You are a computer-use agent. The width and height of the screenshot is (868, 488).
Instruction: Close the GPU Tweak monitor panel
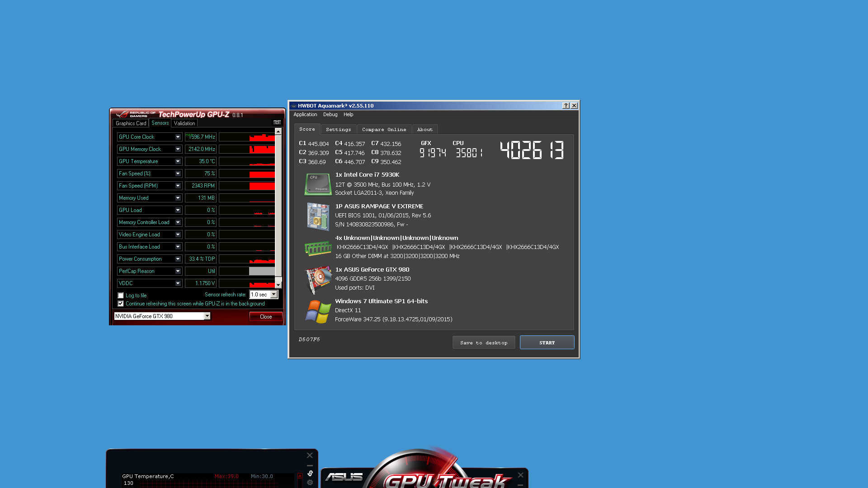coord(310,455)
